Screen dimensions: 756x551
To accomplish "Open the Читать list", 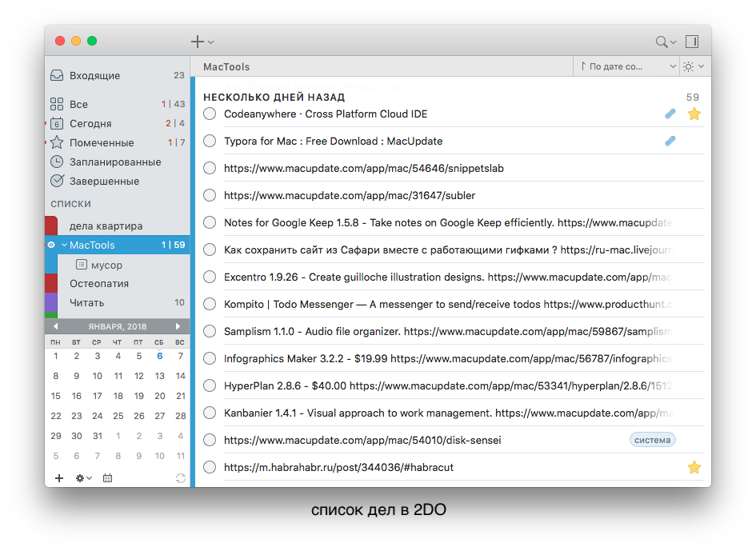I will click(x=117, y=303).
